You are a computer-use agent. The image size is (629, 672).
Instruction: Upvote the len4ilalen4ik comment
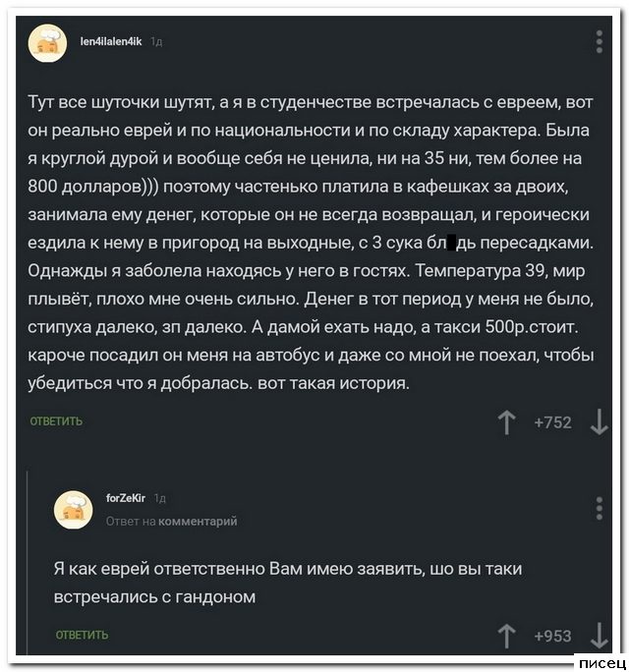[x=507, y=422]
